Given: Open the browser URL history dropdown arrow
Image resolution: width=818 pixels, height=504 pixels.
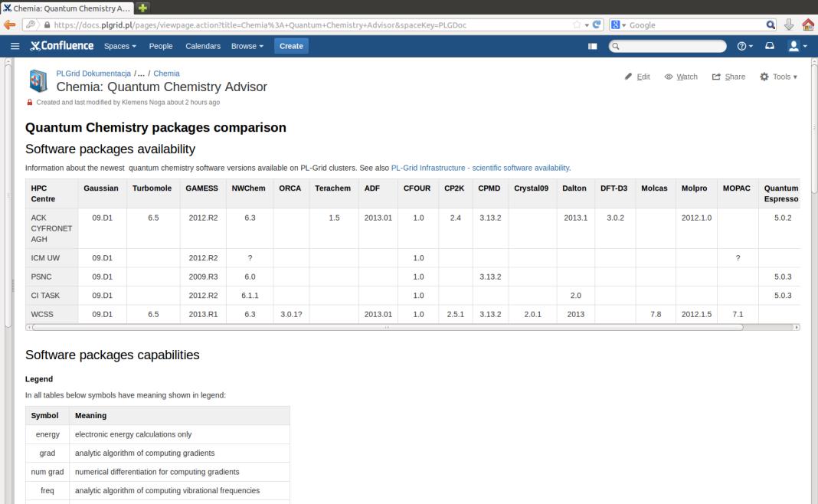Looking at the screenshot, I should (587, 25).
